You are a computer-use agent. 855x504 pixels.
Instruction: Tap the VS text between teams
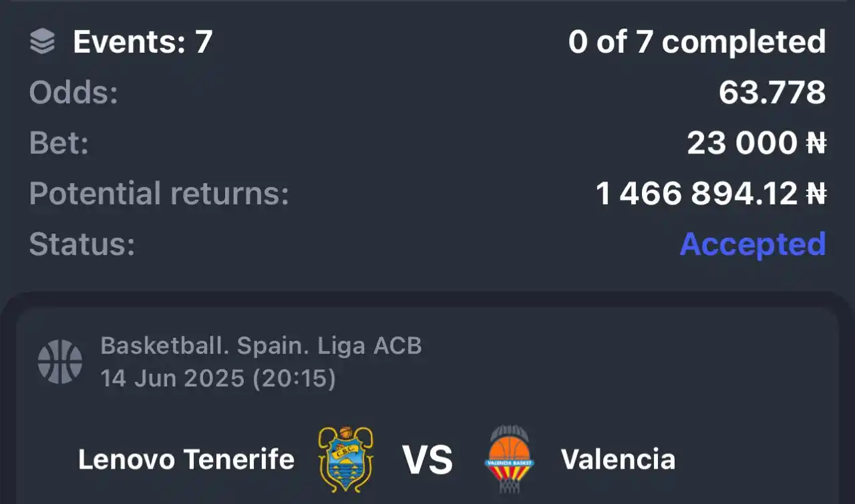427,460
